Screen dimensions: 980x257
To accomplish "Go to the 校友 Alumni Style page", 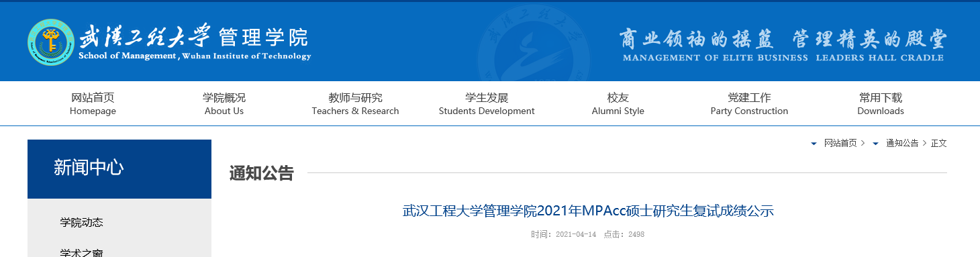I will click(x=618, y=104).
